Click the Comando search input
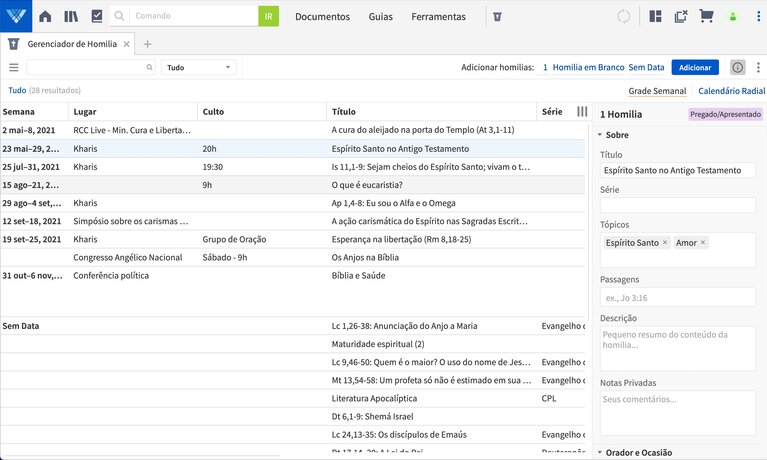767x460 pixels. click(x=194, y=16)
